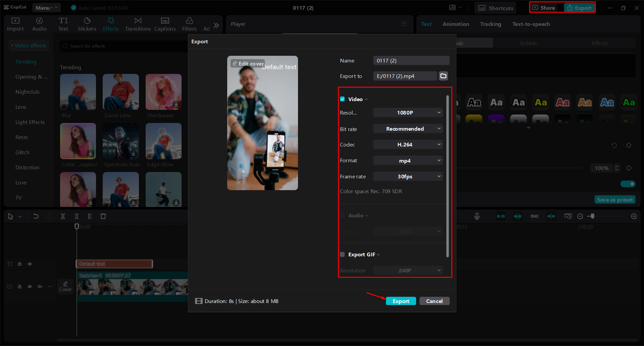
Task: Switch to the Tracking tab
Action: [x=491, y=24]
